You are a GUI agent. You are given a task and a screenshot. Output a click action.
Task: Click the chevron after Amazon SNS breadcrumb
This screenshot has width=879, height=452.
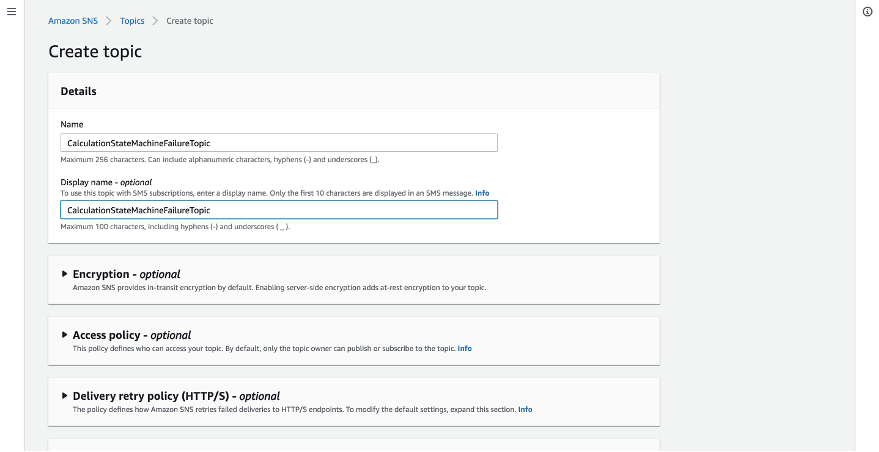point(108,21)
